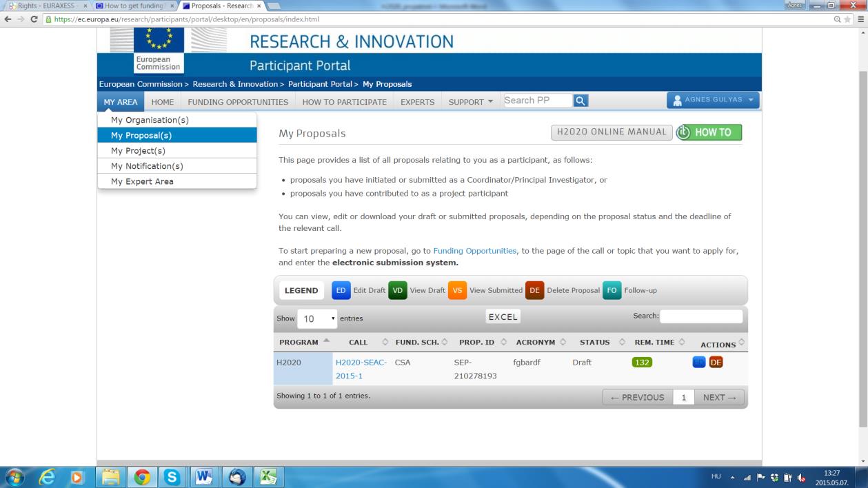
Task: Click the Participant Portal breadcrumb link
Action: tap(320, 84)
